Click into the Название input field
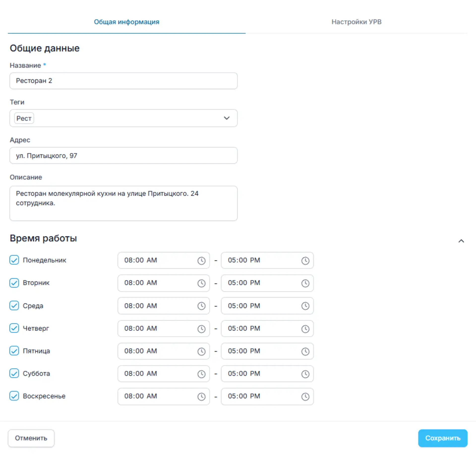 [123, 81]
